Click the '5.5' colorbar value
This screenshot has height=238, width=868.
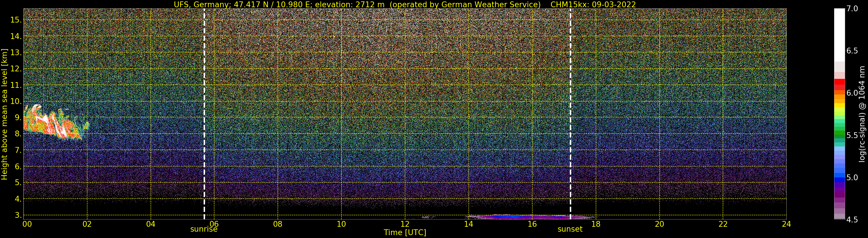[852, 135]
